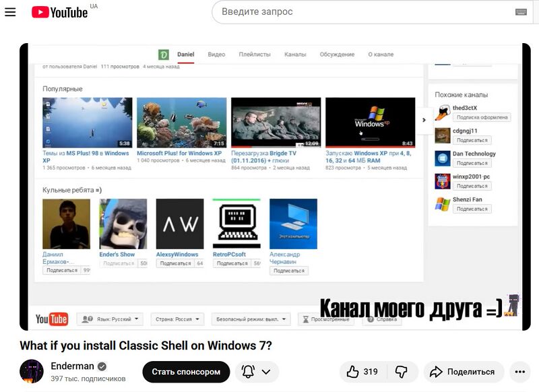Image resolution: width=539 pixels, height=392 pixels.
Task: Switch to the "Каналы" tab
Action: point(295,55)
